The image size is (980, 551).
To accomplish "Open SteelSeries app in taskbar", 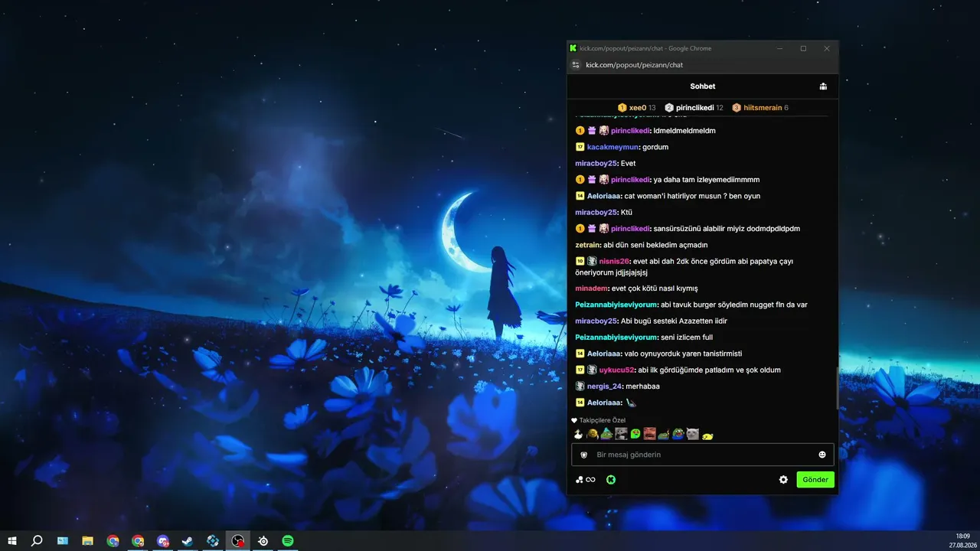I will click(x=263, y=541).
